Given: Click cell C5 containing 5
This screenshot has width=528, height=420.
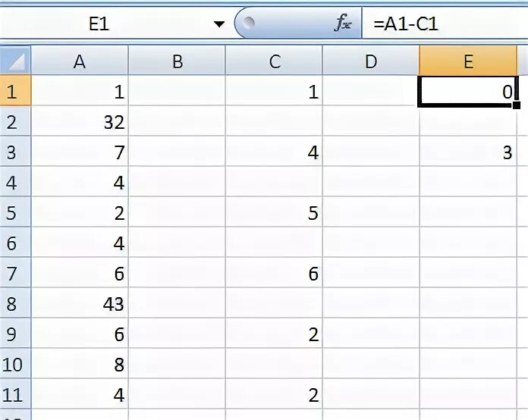Looking at the screenshot, I should coord(274,212).
